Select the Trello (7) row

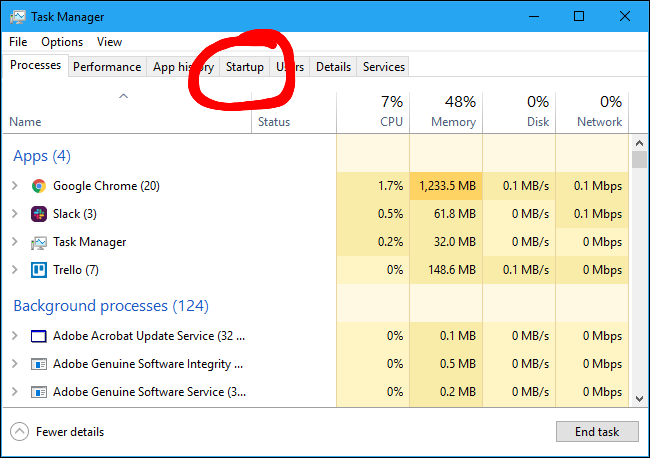(x=315, y=270)
